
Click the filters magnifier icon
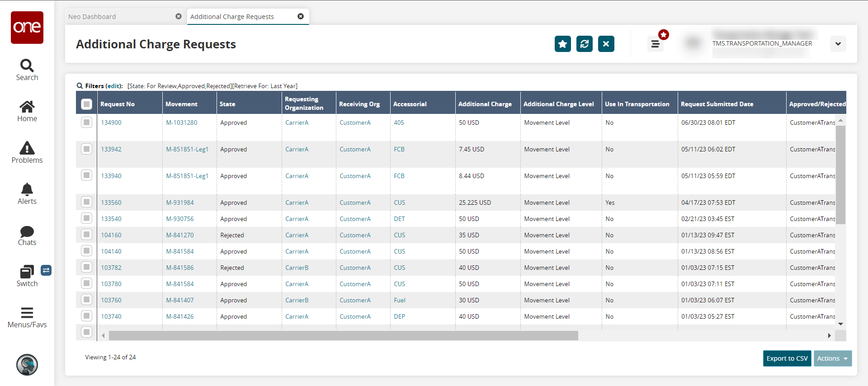pyautogui.click(x=80, y=86)
